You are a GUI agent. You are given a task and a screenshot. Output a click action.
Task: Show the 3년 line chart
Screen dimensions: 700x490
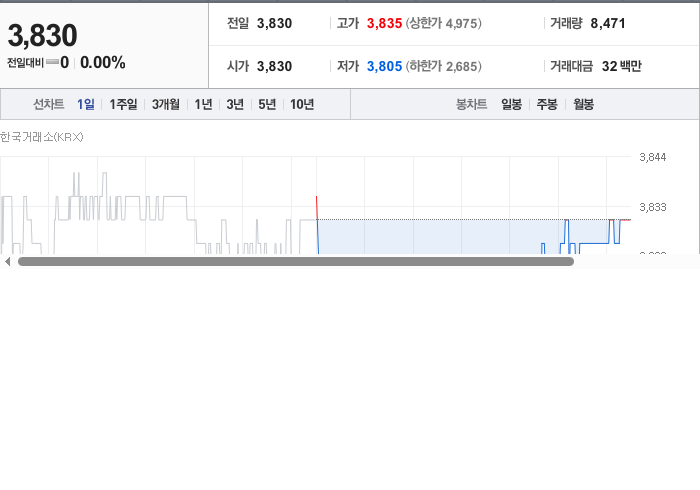coord(235,104)
